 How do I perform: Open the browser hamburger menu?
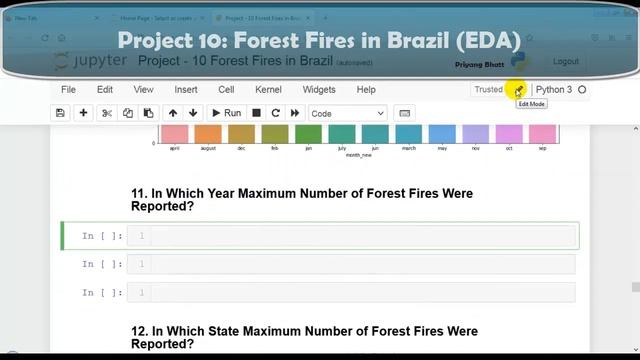tap(629, 38)
